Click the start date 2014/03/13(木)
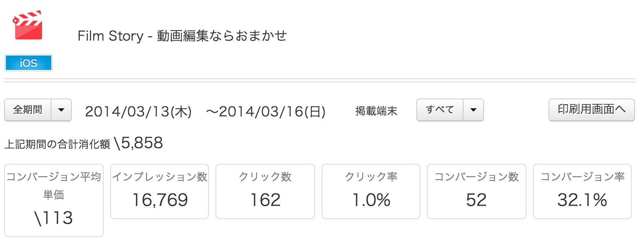The image size is (644, 246). tap(138, 112)
